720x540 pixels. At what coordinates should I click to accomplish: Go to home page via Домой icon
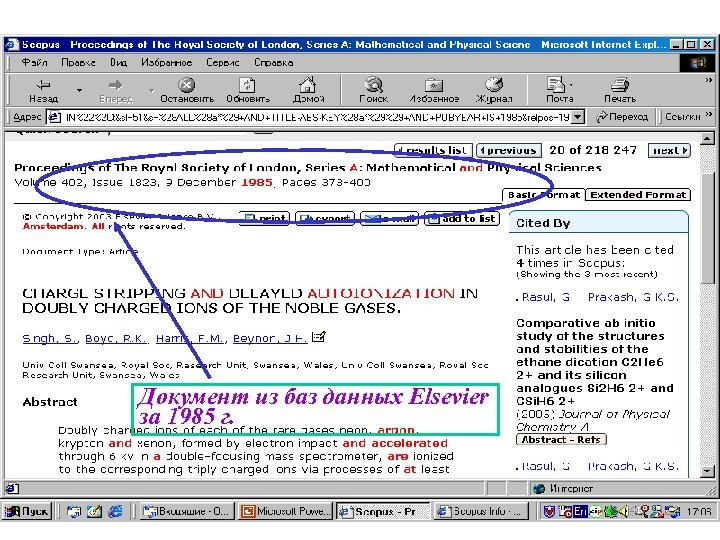(x=308, y=90)
